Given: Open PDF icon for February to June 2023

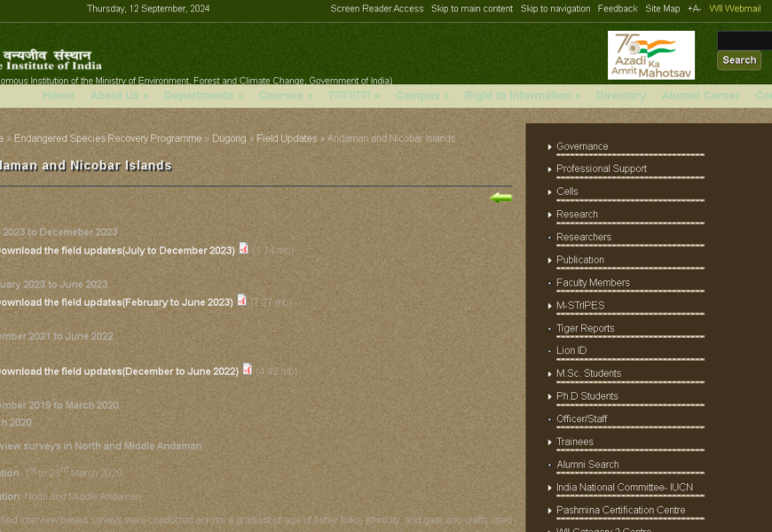Looking at the screenshot, I should pos(241,300).
